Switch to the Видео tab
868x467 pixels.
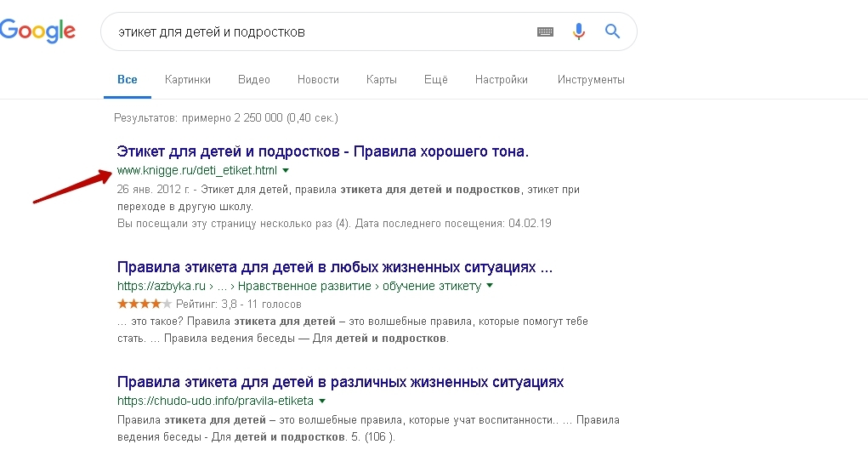(x=254, y=79)
